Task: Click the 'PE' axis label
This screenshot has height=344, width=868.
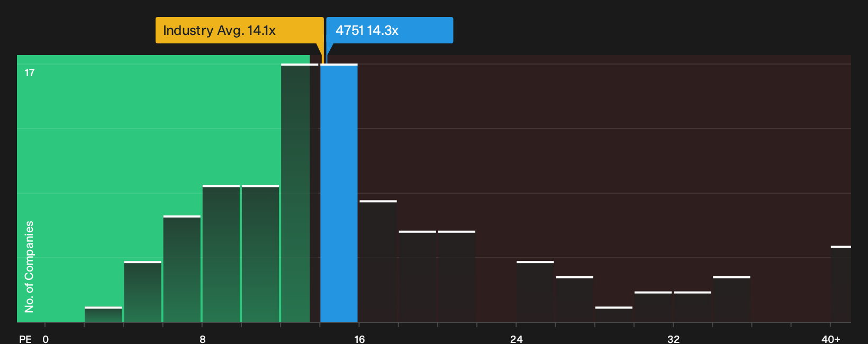Action: tap(25, 339)
